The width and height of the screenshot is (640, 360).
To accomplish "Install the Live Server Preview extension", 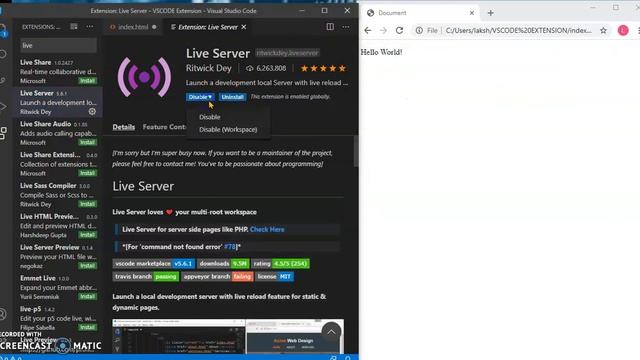I will tap(88, 266).
